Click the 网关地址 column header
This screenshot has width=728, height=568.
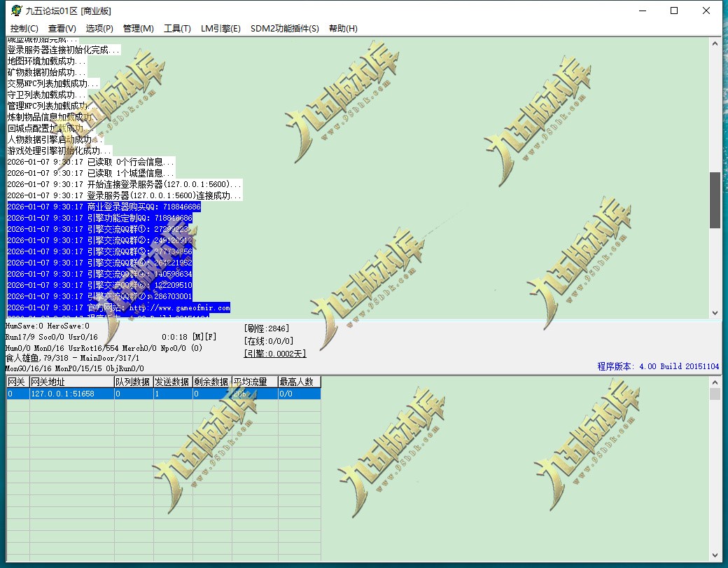click(71, 382)
